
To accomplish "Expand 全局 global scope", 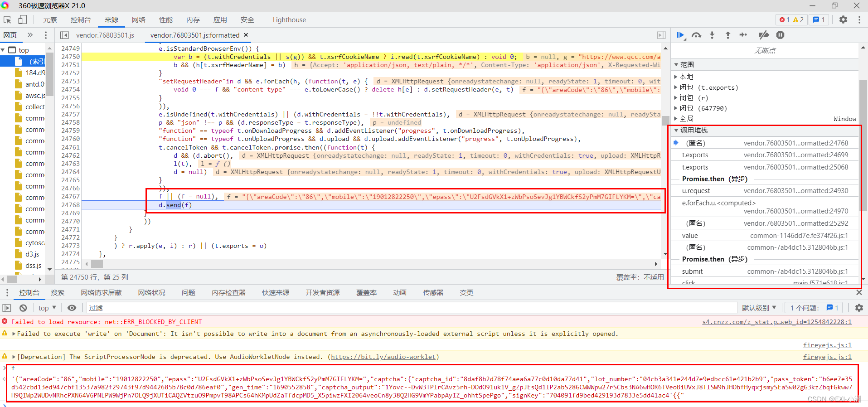I will [676, 118].
